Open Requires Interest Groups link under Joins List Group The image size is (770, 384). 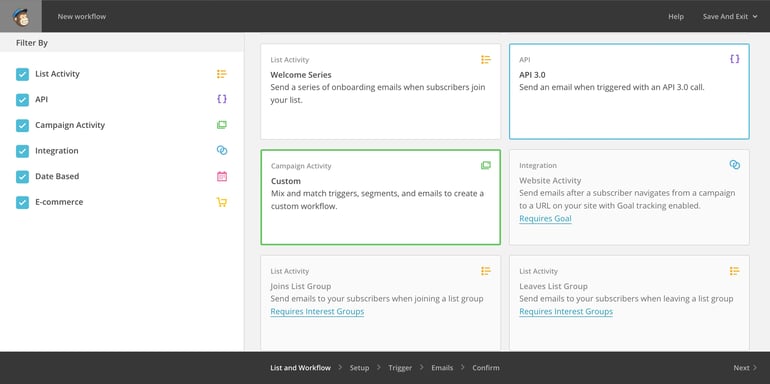317,312
